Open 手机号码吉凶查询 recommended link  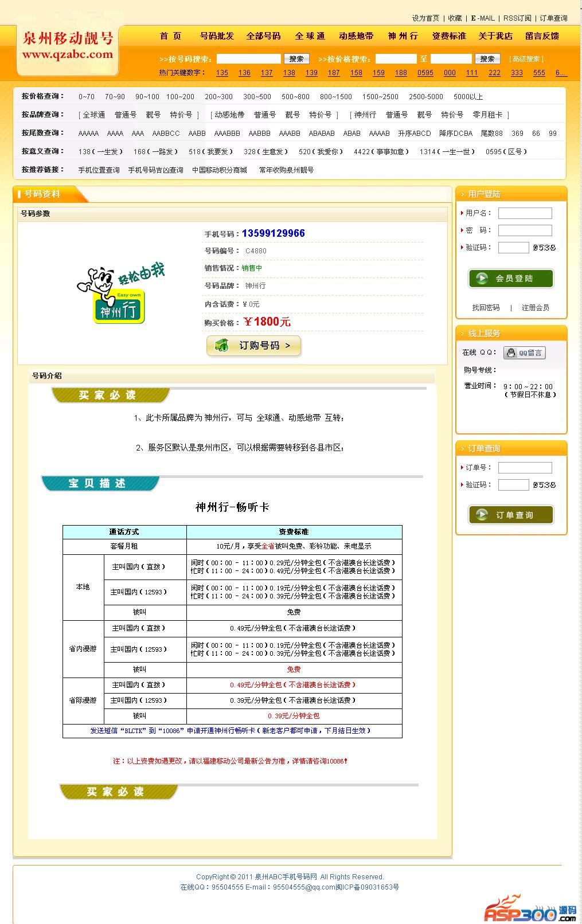[x=155, y=170]
